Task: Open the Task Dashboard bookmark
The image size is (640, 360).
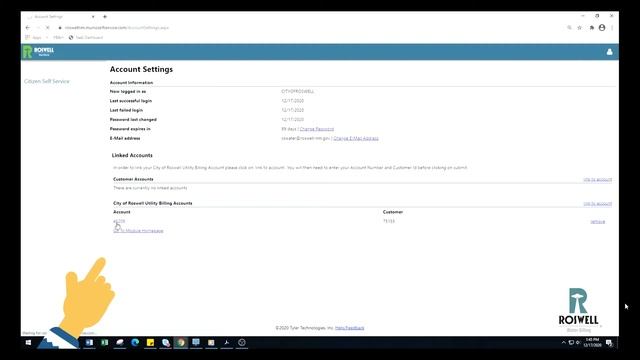Action: [x=86, y=38]
